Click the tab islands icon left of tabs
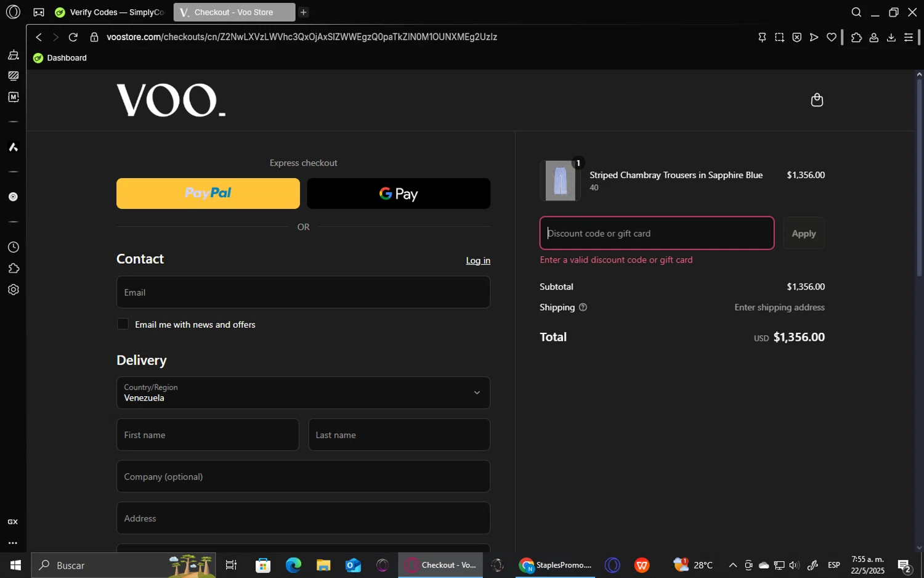 (38, 12)
